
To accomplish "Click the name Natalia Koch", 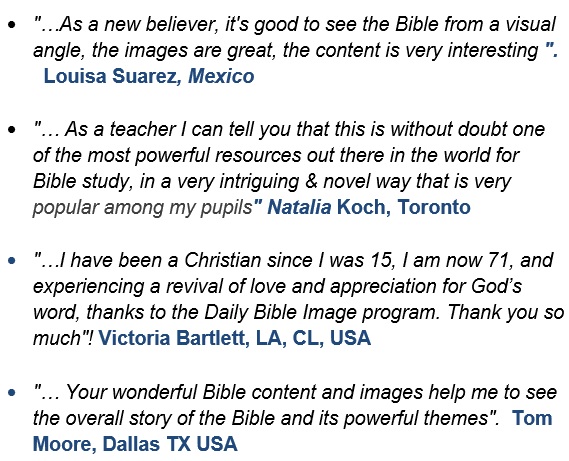I will (x=326, y=207).
